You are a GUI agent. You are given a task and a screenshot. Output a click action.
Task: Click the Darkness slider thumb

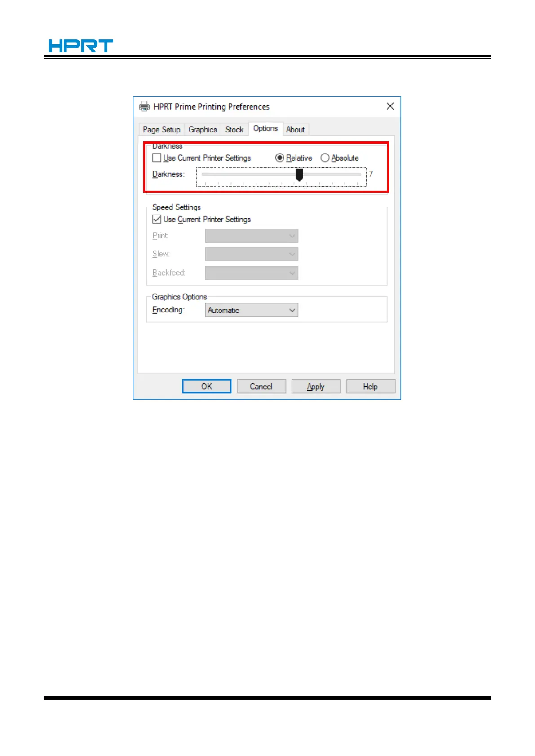pyautogui.click(x=299, y=175)
